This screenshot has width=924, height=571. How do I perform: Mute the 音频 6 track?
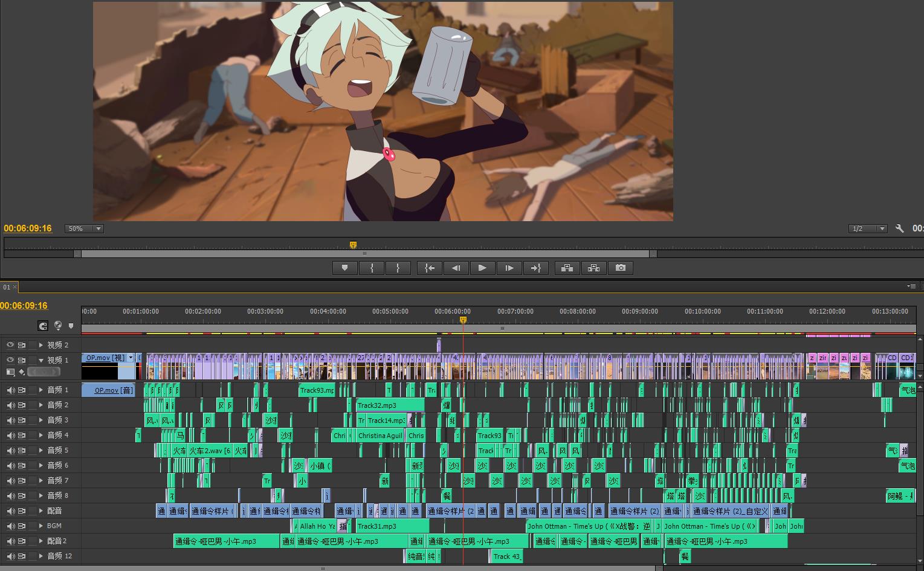[10, 466]
